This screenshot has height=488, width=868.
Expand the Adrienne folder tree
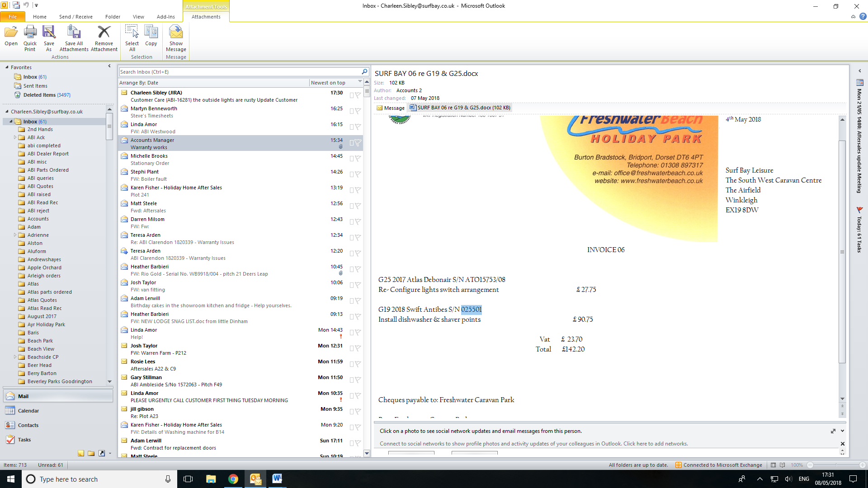point(15,235)
